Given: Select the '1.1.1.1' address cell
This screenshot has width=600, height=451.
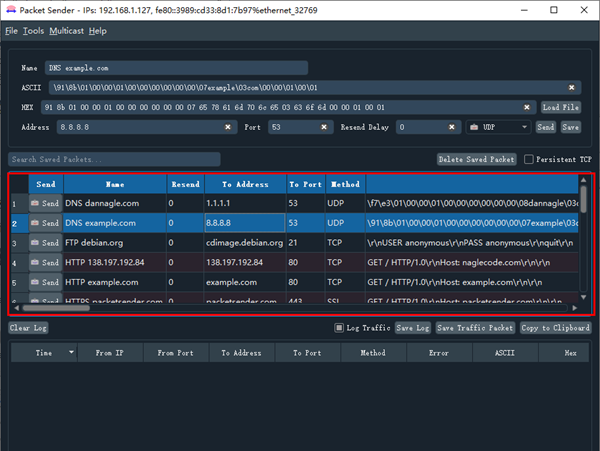Looking at the screenshot, I should 245,203.
